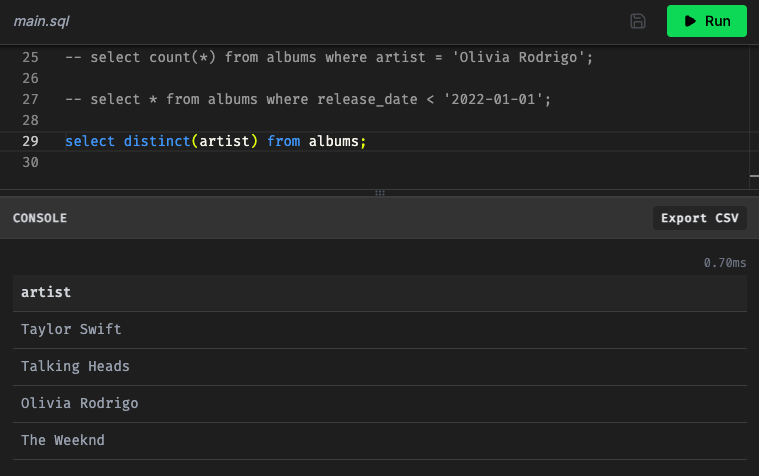Screen dimensions: 759x476
Task: Click the 0.70ms query time label
Action: point(724,263)
